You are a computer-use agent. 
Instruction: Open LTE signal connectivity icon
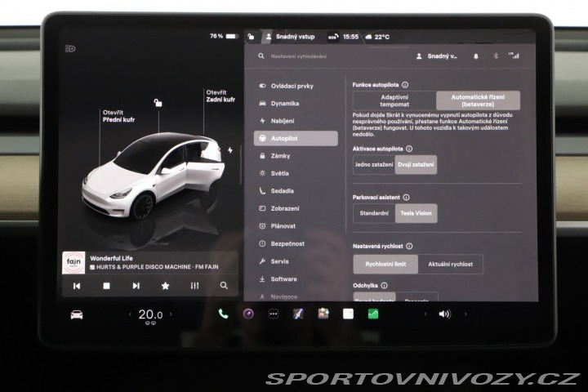(514, 56)
